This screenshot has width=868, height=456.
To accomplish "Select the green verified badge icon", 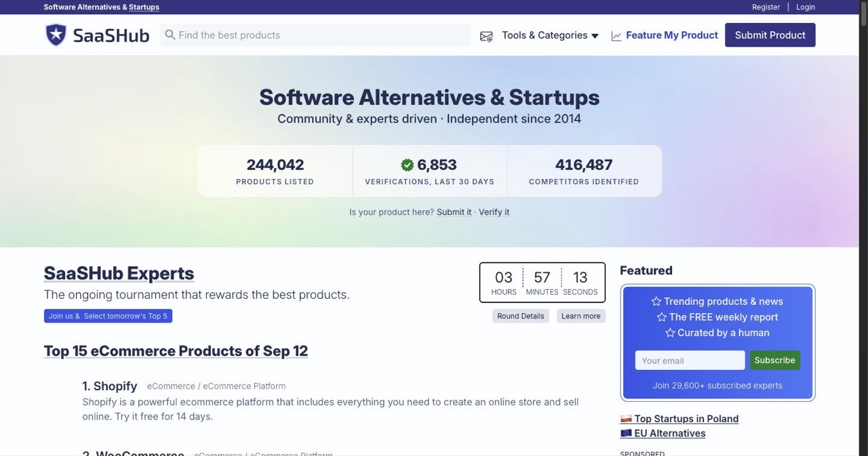I will click(407, 165).
